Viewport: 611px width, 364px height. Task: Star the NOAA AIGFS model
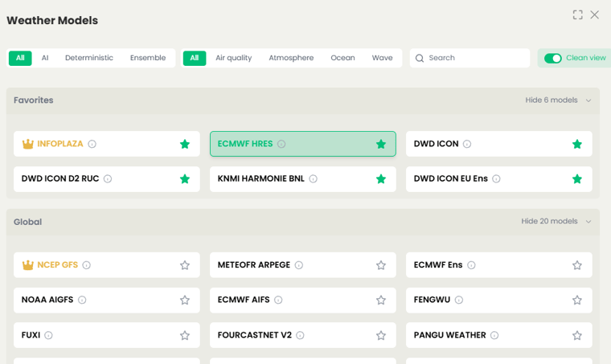click(185, 300)
